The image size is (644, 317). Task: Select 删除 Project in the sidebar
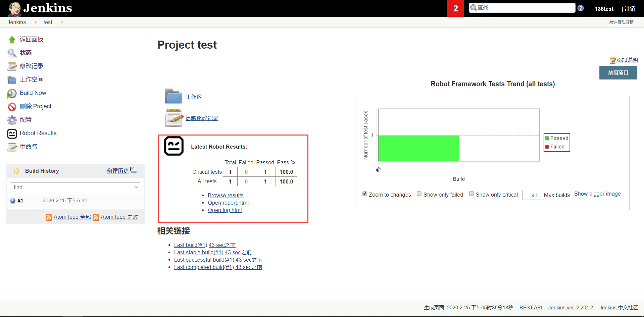click(36, 106)
